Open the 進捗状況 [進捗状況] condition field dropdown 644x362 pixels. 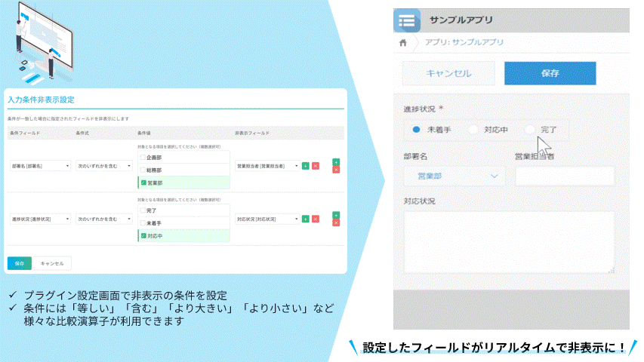click(x=40, y=219)
